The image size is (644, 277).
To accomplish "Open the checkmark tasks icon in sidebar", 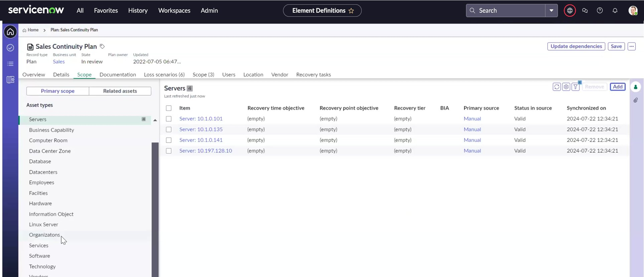I will pyautogui.click(x=10, y=48).
